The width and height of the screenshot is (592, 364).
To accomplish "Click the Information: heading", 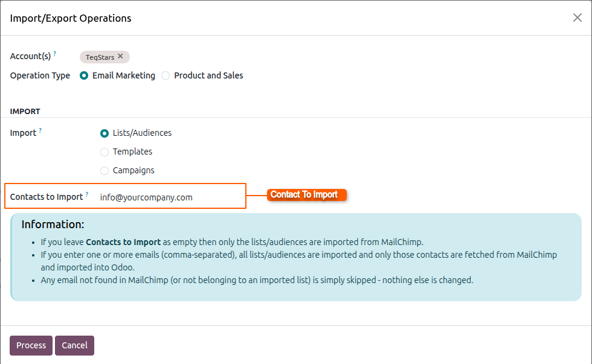I will coord(53,224).
